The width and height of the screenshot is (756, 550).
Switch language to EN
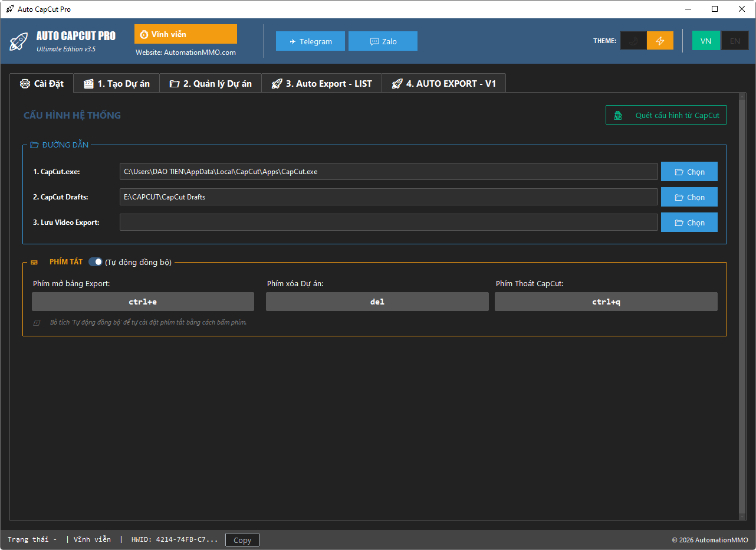click(x=735, y=41)
